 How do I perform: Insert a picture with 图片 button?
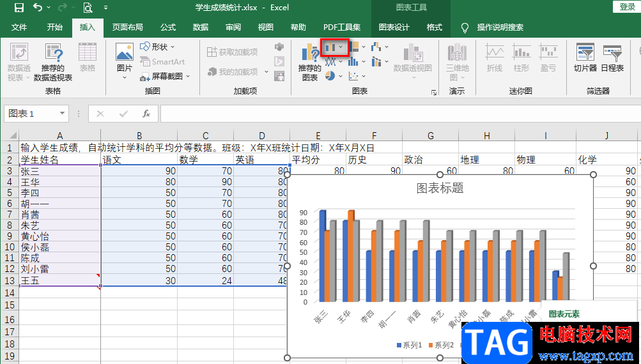point(124,61)
